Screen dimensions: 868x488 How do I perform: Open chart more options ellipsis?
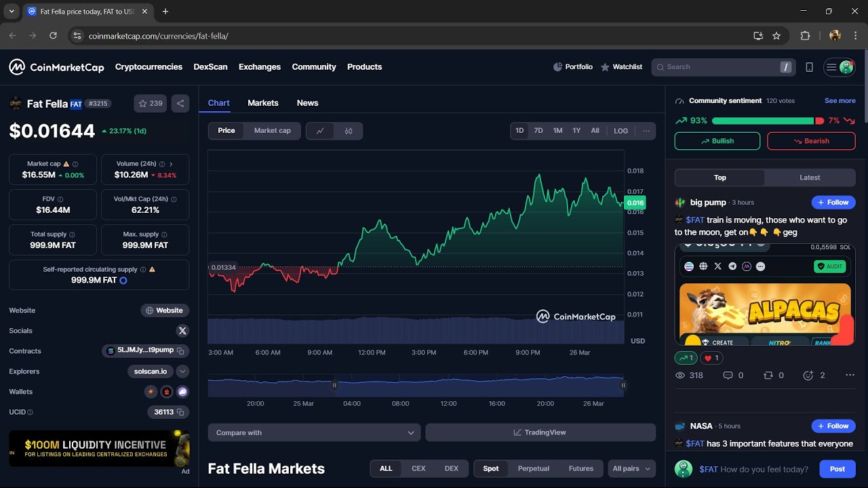point(646,131)
